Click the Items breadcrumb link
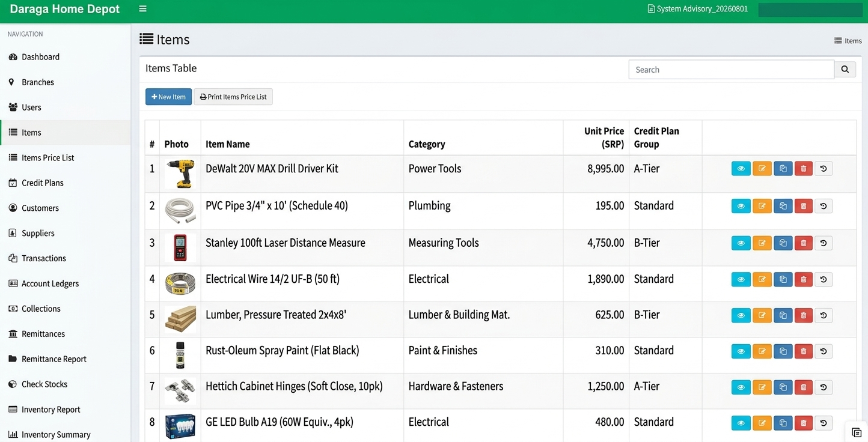 [x=848, y=41]
